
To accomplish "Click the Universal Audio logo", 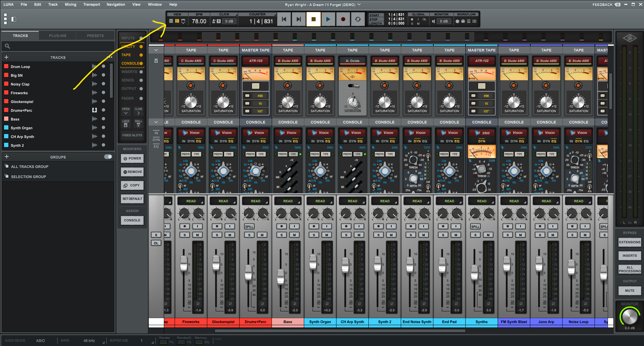I will point(630,38).
